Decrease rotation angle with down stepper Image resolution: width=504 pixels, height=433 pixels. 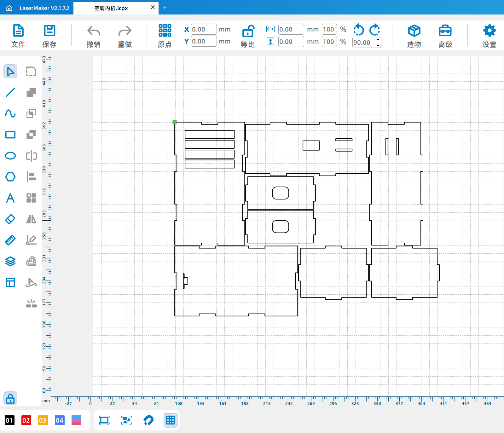pyautogui.click(x=378, y=45)
